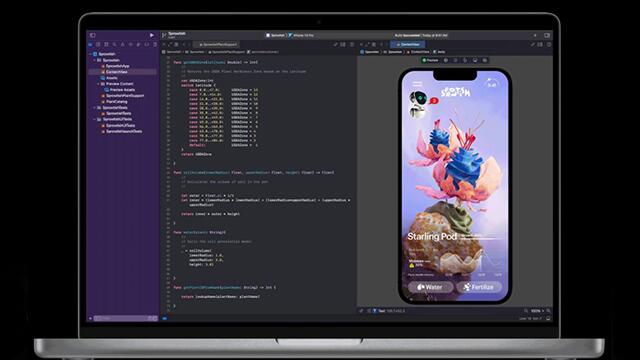Open the find navigator (magnifier) icon
This screenshot has width=640, height=360.
point(115,44)
